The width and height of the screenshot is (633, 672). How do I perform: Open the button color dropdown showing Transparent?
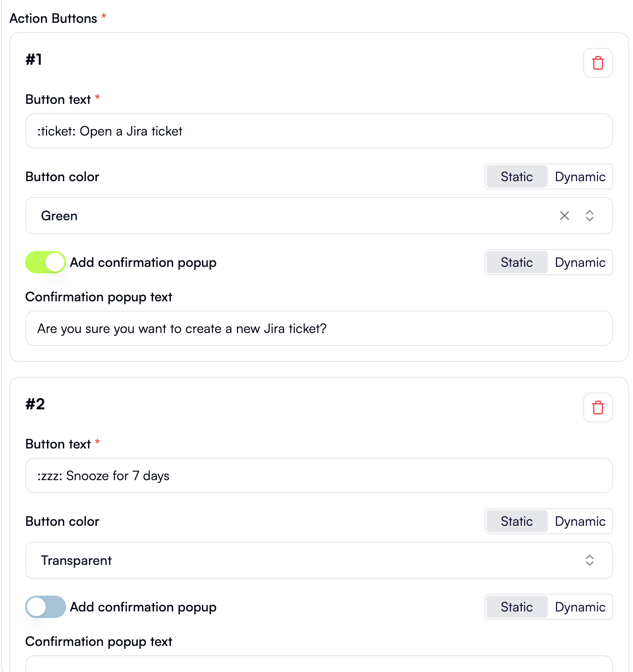[x=279, y=560]
